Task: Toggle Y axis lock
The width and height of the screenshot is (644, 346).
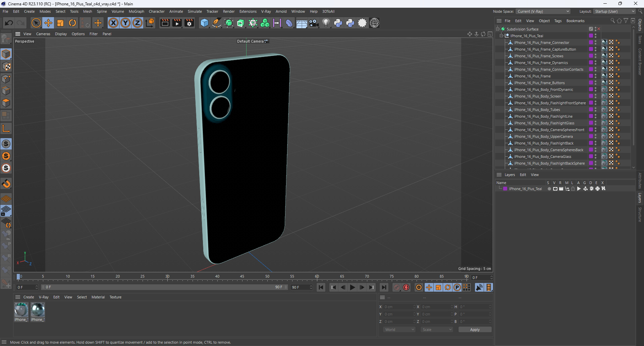Action: [x=125, y=23]
